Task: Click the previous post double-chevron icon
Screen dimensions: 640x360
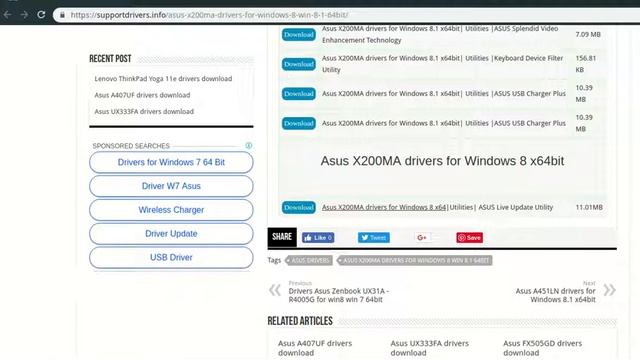Action: tap(275, 290)
